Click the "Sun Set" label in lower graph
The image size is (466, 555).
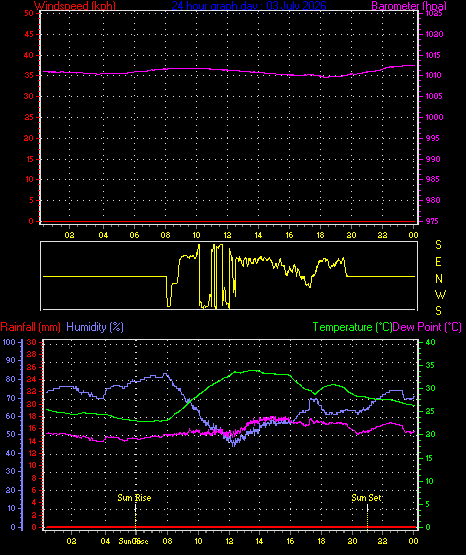pyautogui.click(x=366, y=498)
